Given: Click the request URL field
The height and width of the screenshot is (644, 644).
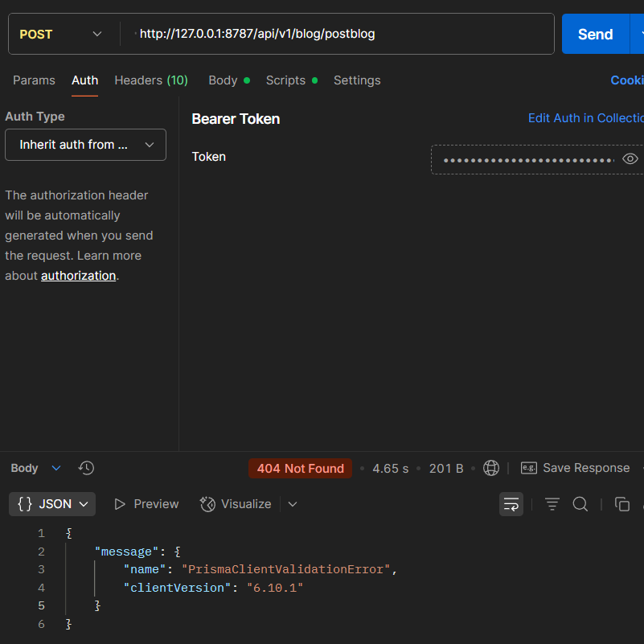Looking at the screenshot, I should coord(337,34).
